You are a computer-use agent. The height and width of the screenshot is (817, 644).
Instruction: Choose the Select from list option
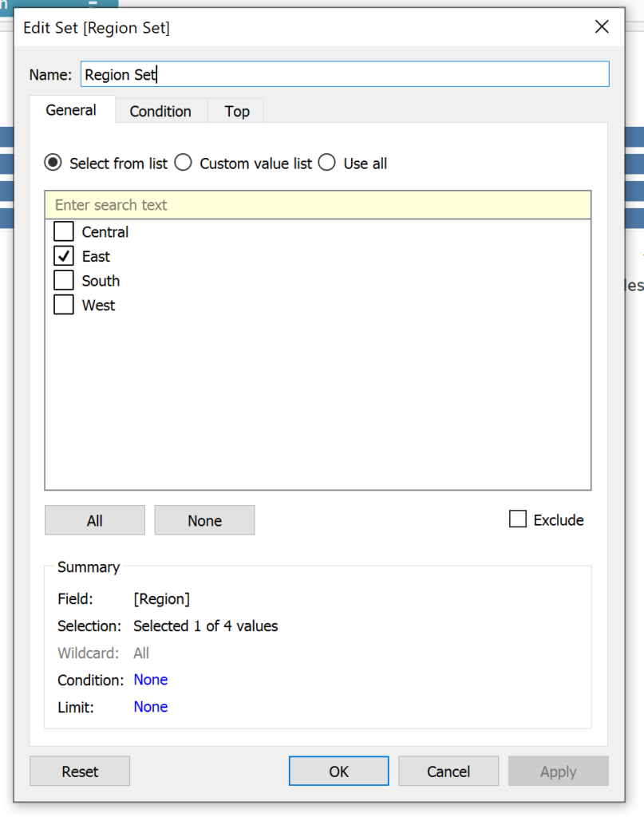(53, 163)
